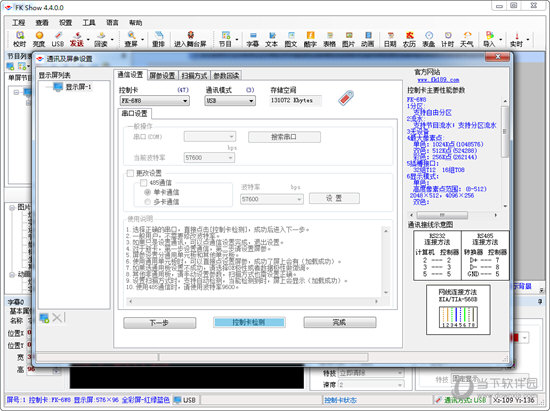
Task: Click the 进入舞台屏 stage screen icon
Action: pos(190,39)
